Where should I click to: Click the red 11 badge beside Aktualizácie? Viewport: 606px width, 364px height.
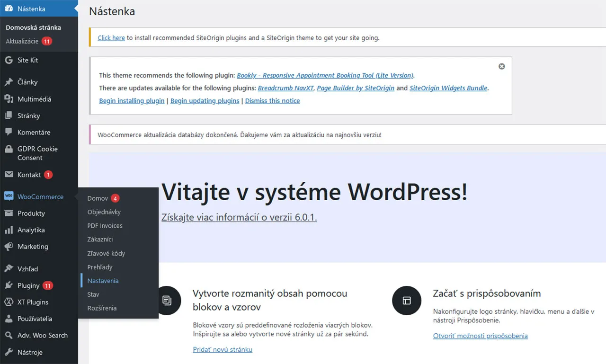[x=46, y=41]
